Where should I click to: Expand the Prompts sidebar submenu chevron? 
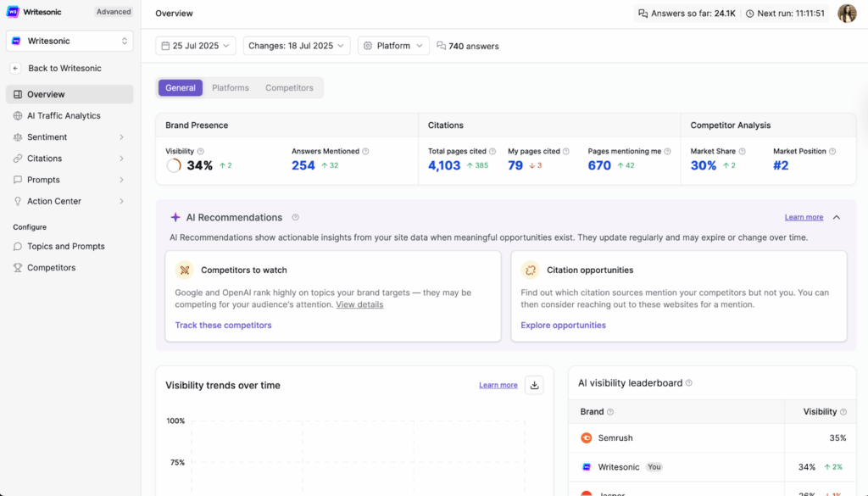121,180
